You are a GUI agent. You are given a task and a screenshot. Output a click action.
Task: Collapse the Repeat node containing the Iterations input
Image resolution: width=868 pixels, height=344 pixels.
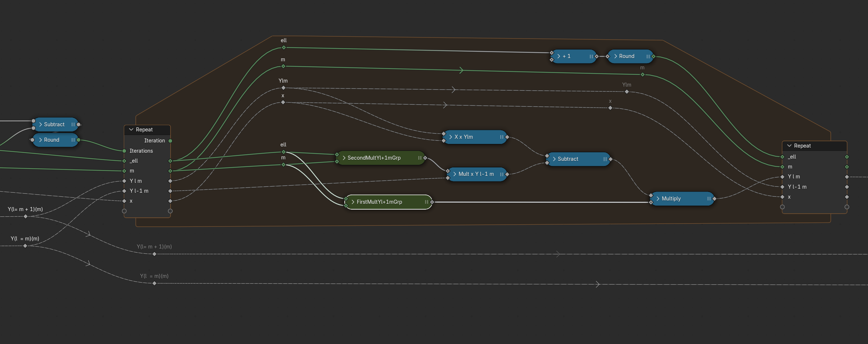pyautogui.click(x=131, y=130)
